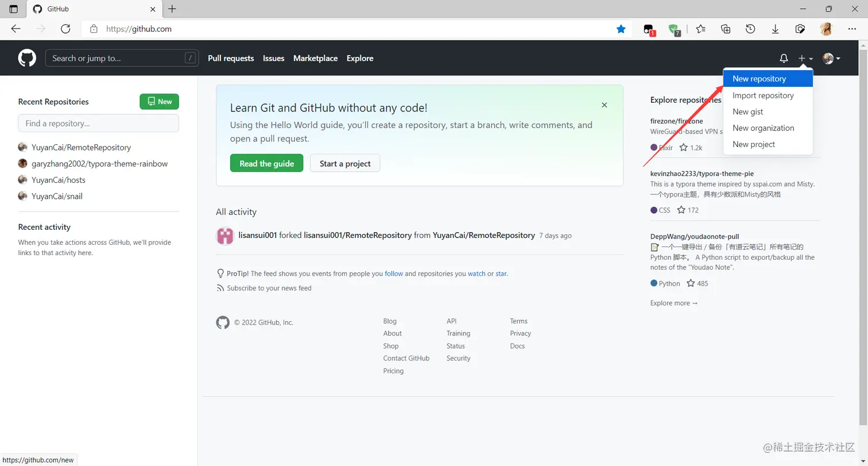Screen dimensions: 868x466
Task: Open the Docs footer link
Action: pyautogui.click(x=517, y=346)
